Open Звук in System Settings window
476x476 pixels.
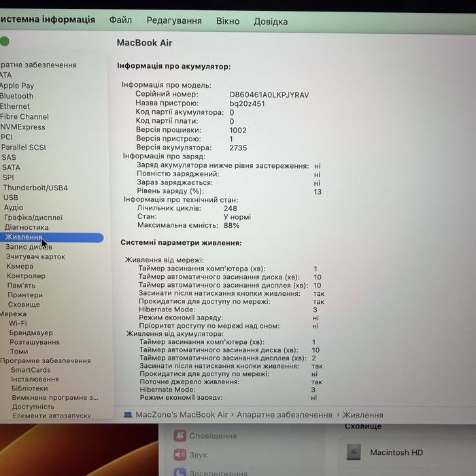pos(190,455)
